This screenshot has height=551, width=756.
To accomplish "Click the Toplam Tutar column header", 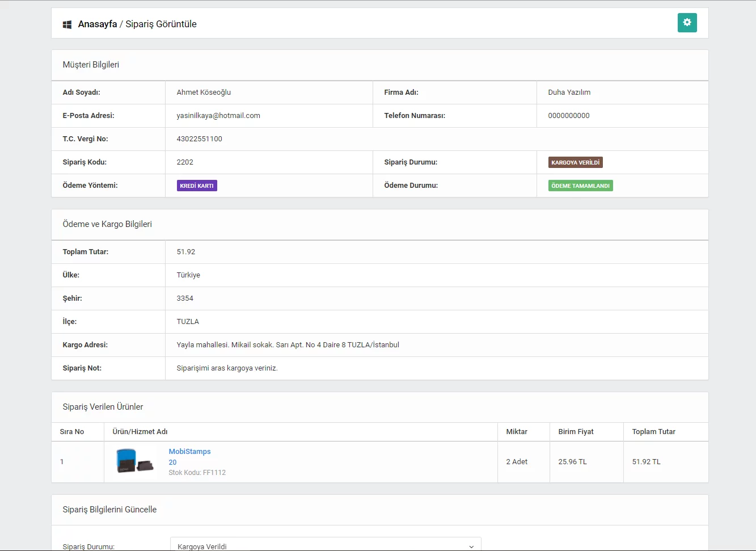I will pyautogui.click(x=653, y=432).
